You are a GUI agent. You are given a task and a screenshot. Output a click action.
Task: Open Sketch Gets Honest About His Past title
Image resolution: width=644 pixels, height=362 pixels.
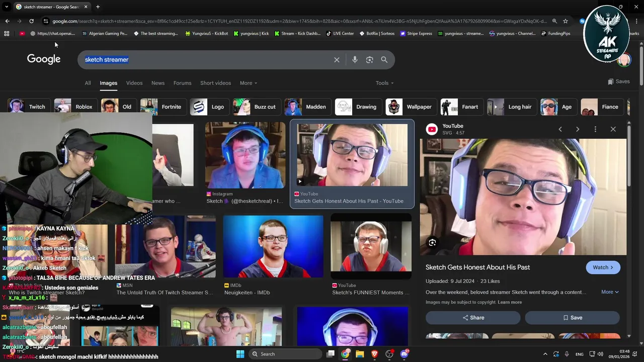(477, 267)
